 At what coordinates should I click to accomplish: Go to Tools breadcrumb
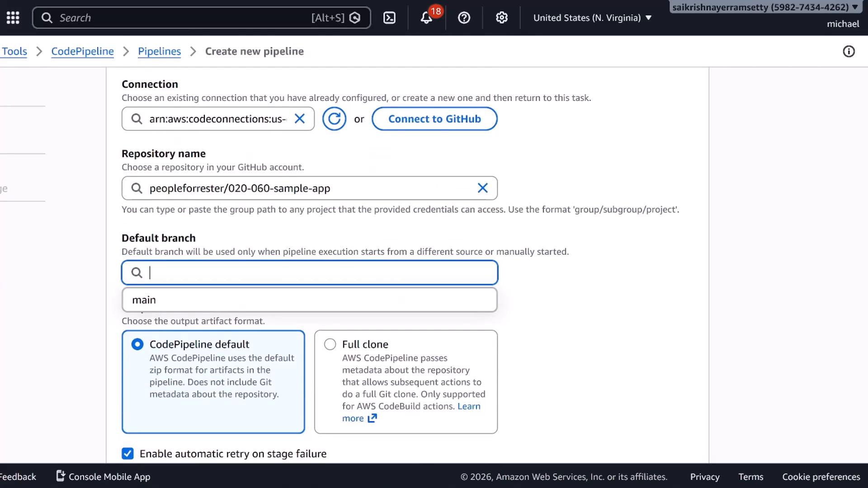click(14, 52)
